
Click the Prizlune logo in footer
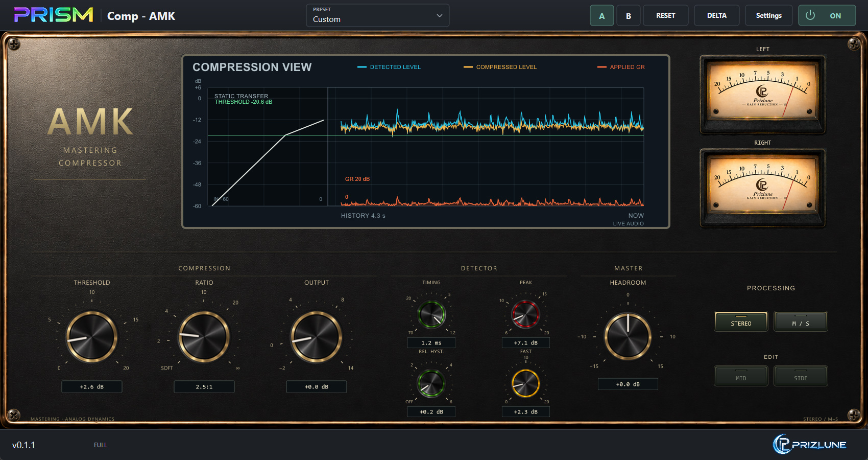[x=810, y=444]
